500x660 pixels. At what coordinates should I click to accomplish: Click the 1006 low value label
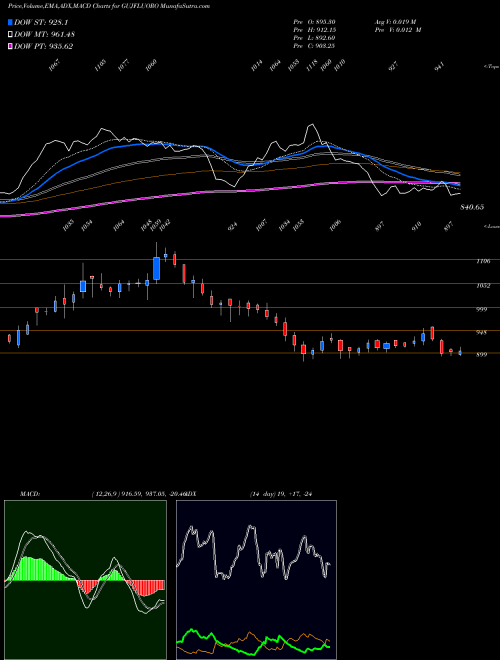click(335, 225)
